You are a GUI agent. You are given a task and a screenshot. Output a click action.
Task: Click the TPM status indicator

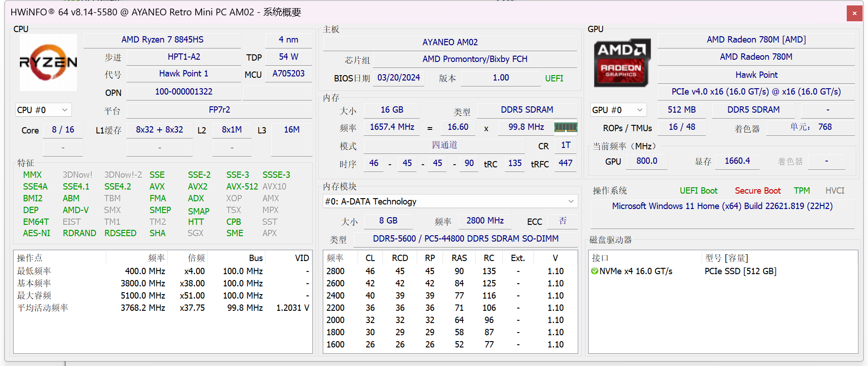coord(802,190)
